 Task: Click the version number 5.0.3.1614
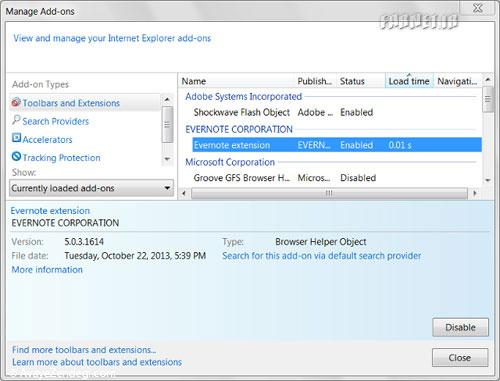click(84, 241)
